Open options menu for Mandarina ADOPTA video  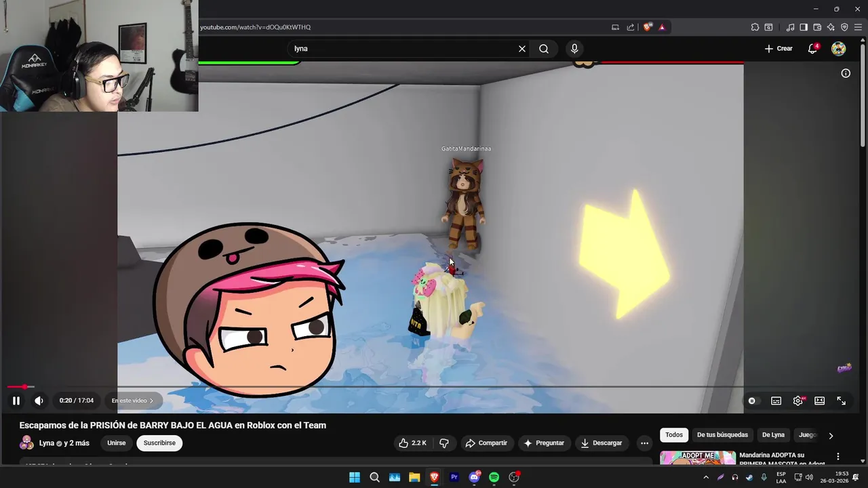(x=838, y=457)
